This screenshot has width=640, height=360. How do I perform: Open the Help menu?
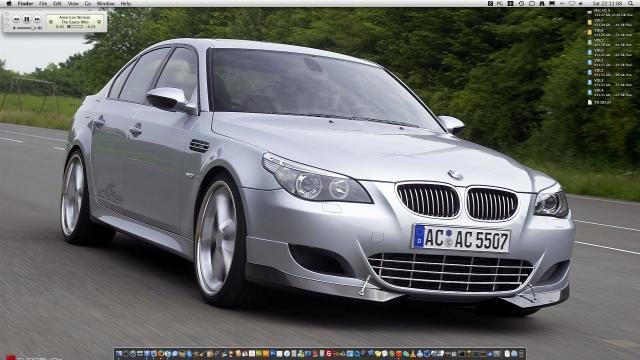coord(126,3)
